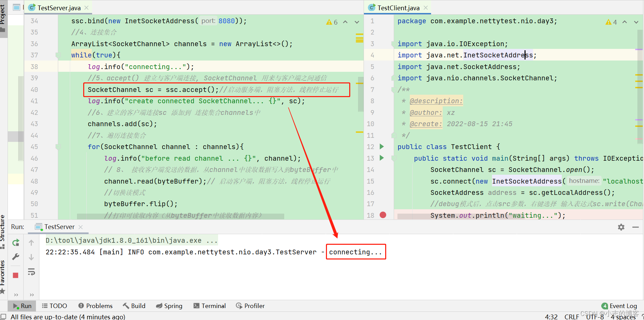Open run configuration wrench icon
644x320 pixels.
coord(16,257)
